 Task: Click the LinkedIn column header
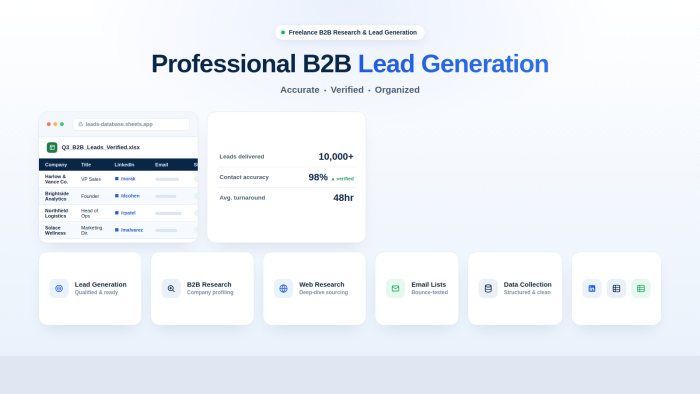pyautogui.click(x=124, y=165)
